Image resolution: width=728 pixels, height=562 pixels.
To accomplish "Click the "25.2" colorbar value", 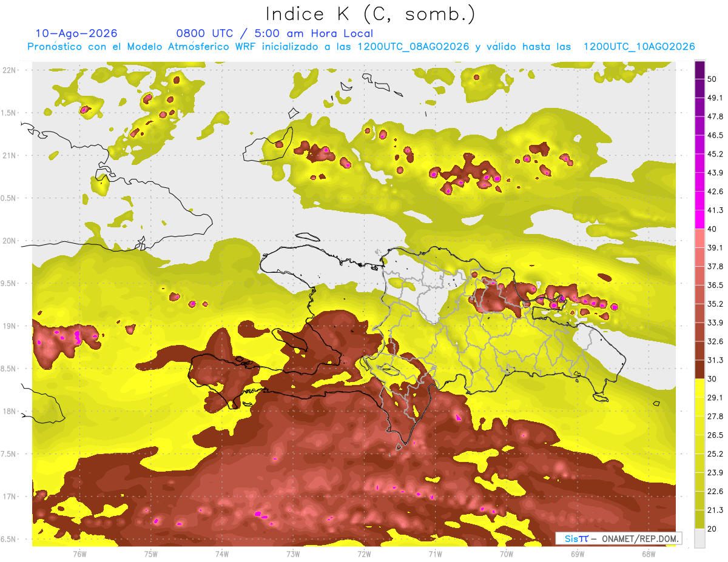I will (715, 454).
